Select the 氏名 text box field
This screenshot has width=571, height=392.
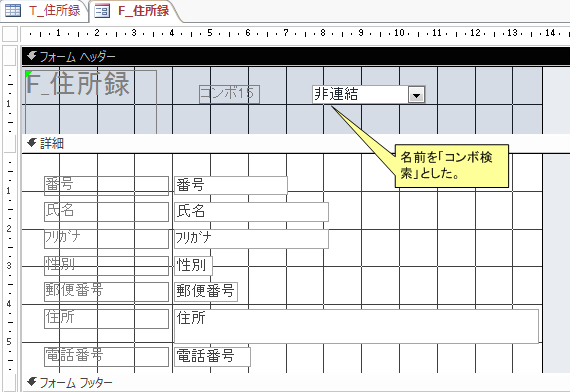click(x=251, y=212)
